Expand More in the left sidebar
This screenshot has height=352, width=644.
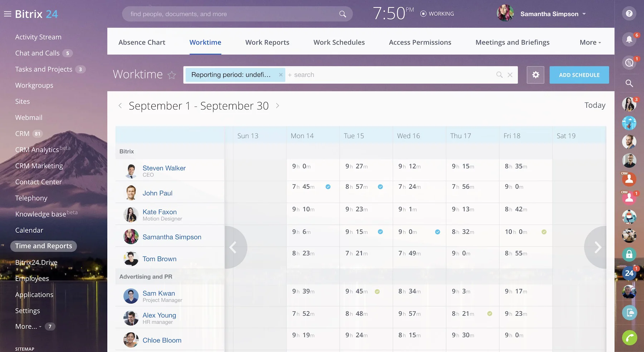click(28, 326)
